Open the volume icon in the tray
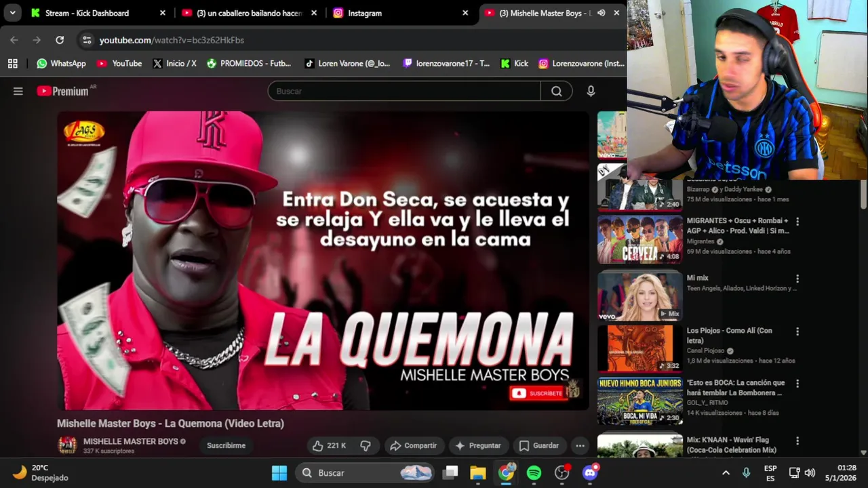The image size is (868, 488). click(x=810, y=472)
